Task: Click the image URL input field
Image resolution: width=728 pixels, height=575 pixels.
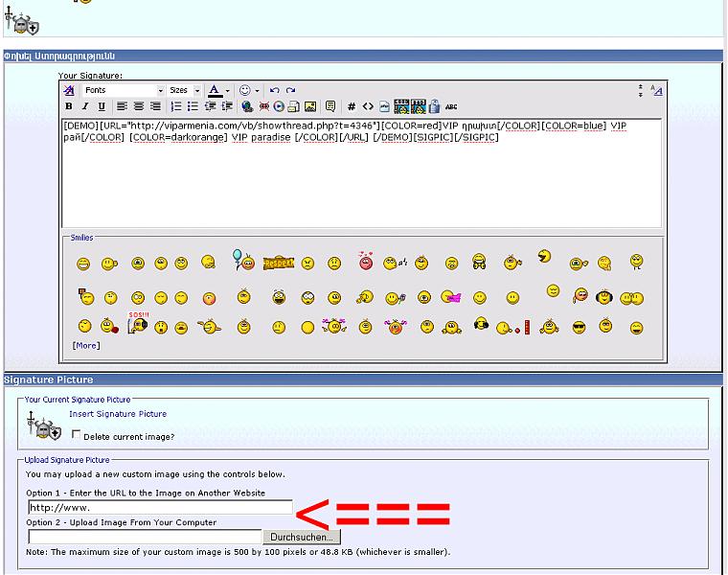Action: tap(159, 507)
